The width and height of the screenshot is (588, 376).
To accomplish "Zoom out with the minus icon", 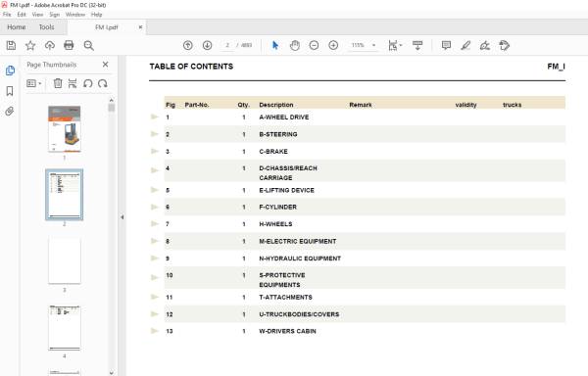I will tap(314, 46).
